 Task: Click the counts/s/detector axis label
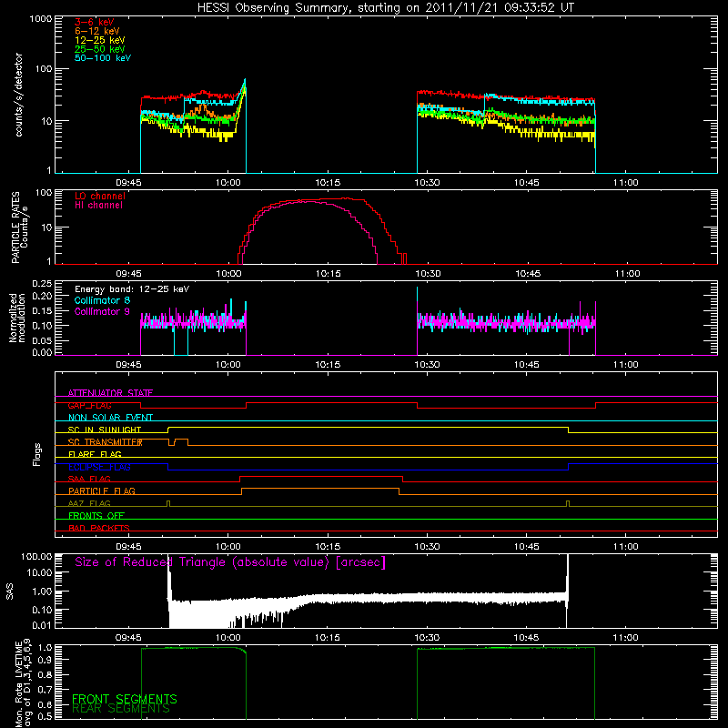(x=19, y=95)
